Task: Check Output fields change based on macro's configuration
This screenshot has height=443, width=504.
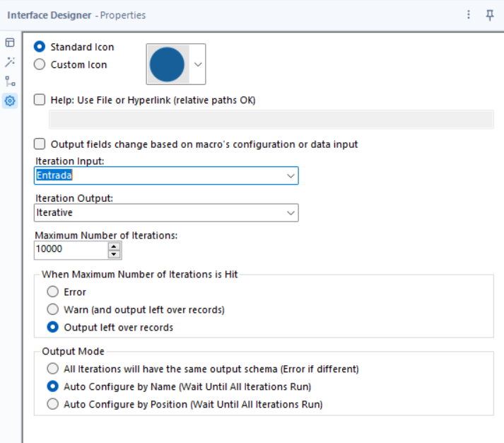Action: tap(40, 144)
